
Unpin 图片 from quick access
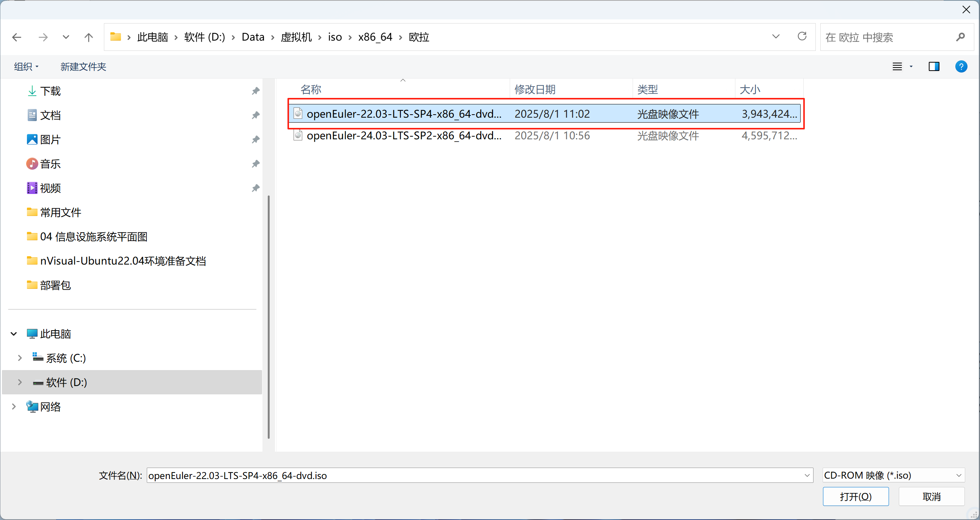(255, 139)
